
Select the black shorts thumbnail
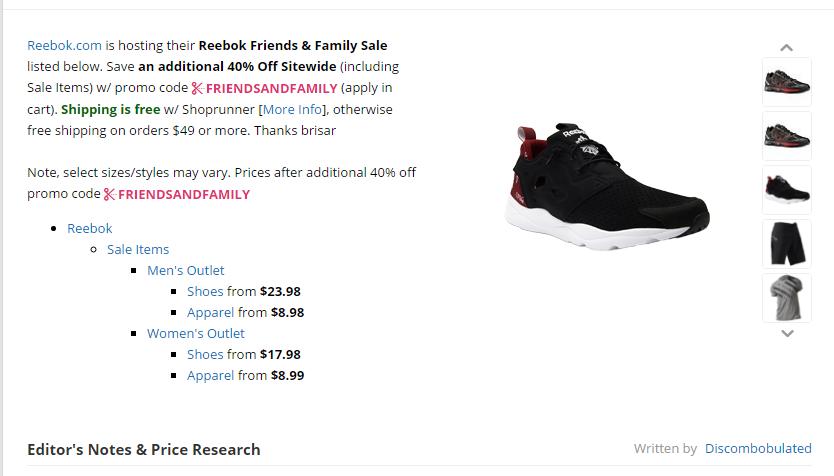tap(787, 244)
